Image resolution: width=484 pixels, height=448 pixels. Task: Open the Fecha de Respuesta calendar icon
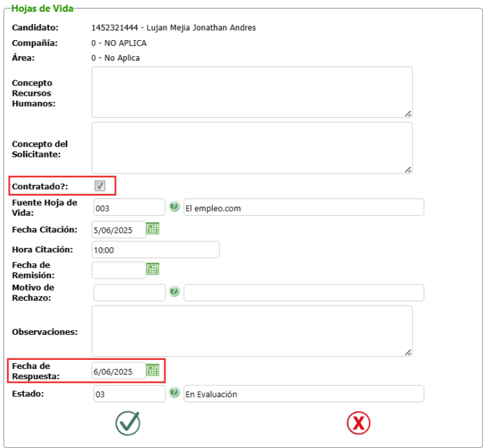[x=153, y=370]
